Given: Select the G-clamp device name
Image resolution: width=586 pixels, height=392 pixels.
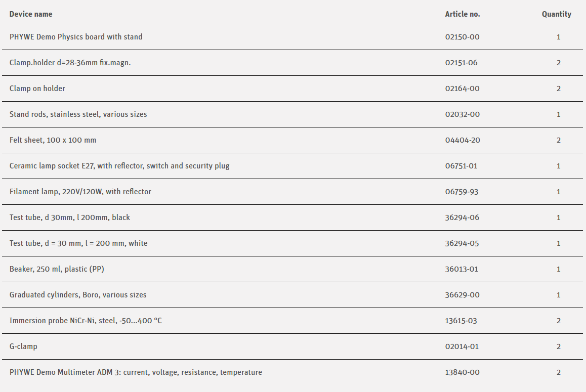Looking at the screenshot, I should pos(23,346).
